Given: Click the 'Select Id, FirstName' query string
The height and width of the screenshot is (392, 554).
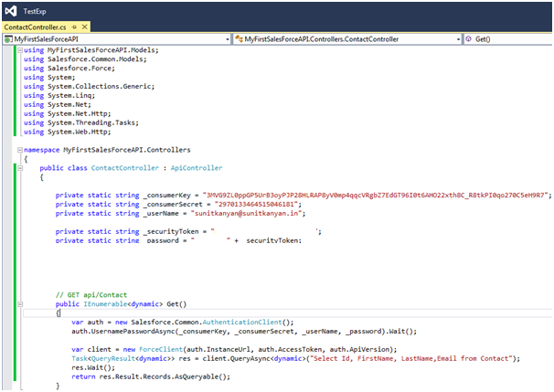Looking at the screenshot, I should 410,358.
